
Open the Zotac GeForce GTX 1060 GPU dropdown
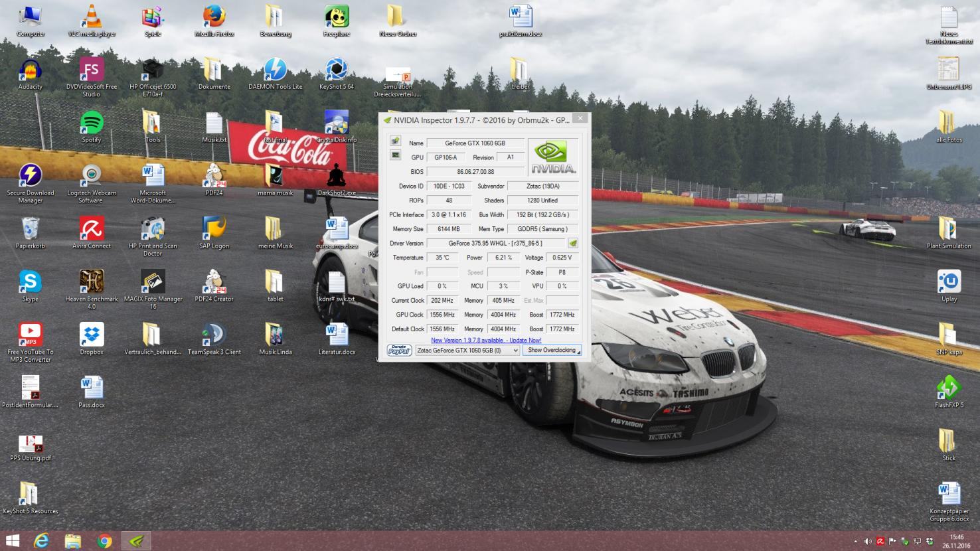point(467,350)
